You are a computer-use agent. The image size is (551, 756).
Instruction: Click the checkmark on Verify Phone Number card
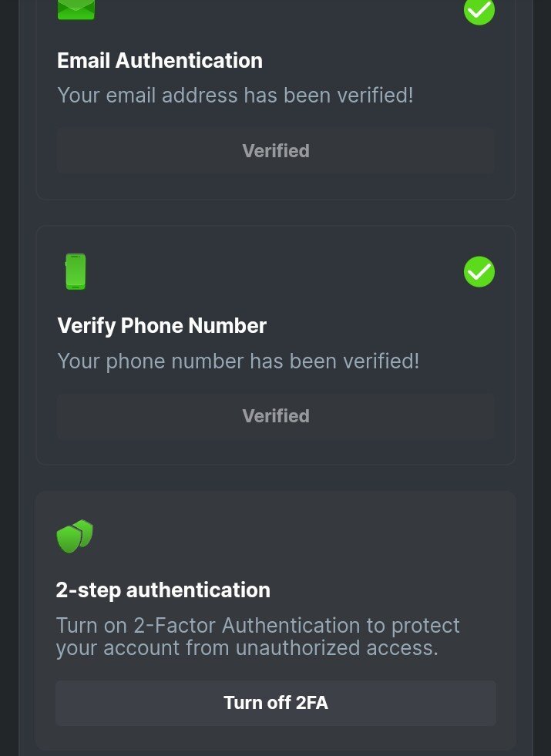pyautogui.click(x=479, y=272)
